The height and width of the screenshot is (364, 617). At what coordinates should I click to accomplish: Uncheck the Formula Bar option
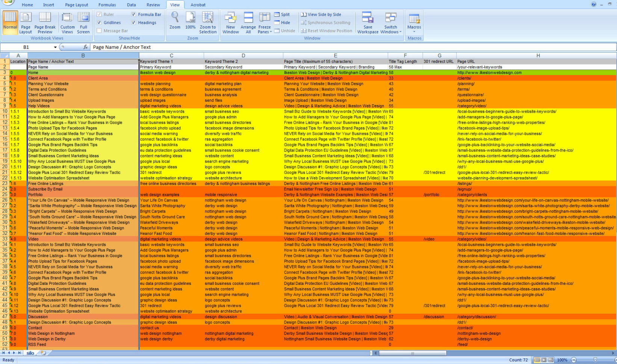tap(133, 14)
